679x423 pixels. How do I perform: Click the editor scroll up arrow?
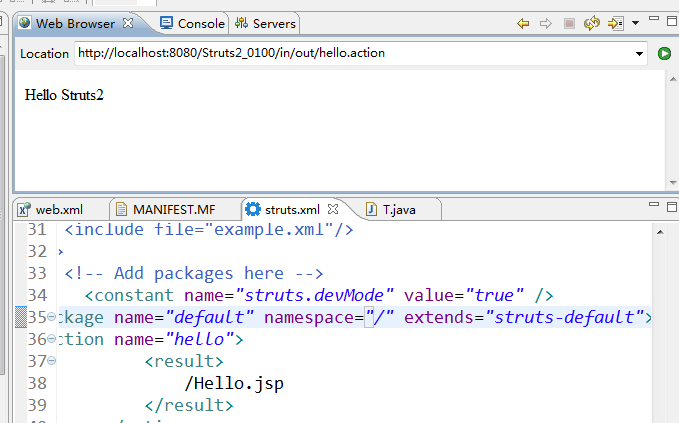pos(660,232)
